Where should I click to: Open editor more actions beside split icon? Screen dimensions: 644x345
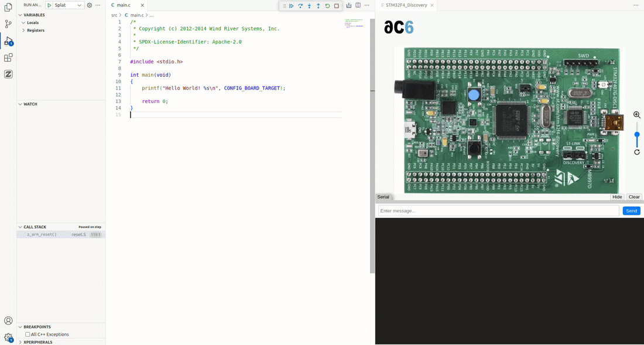pyautogui.click(x=366, y=5)
